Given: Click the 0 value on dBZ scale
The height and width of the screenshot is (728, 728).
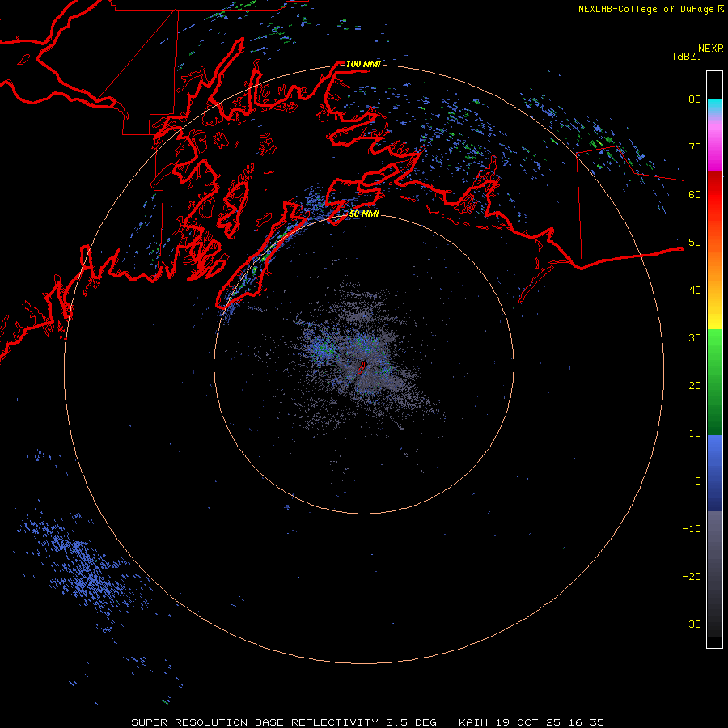Looking at the screenshot, I should coord(698,481).
